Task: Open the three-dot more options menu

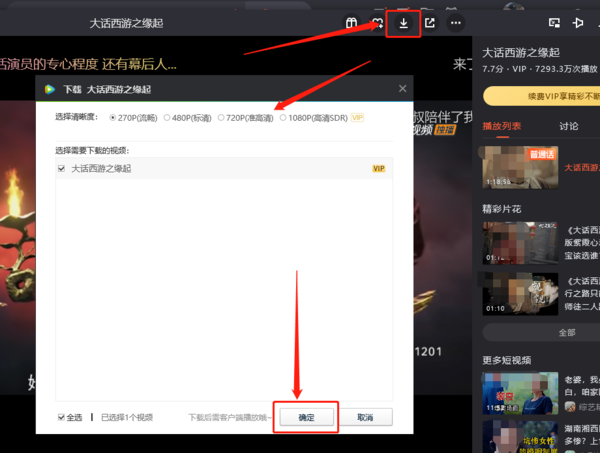Action: [455, 23]
